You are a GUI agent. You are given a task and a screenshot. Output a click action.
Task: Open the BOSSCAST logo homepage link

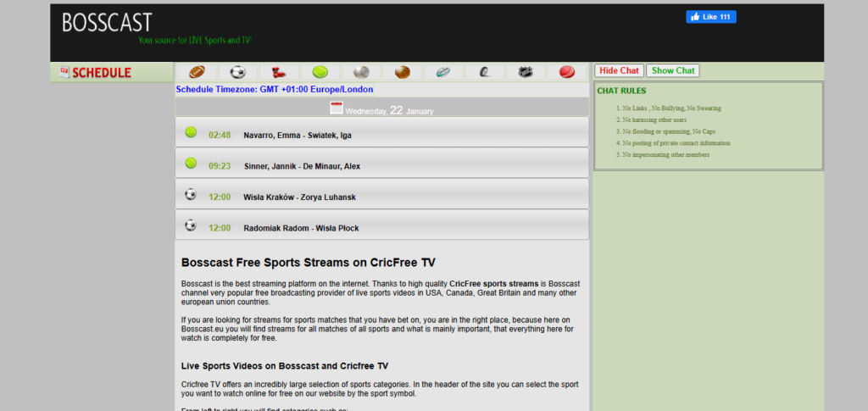(107, 22)
